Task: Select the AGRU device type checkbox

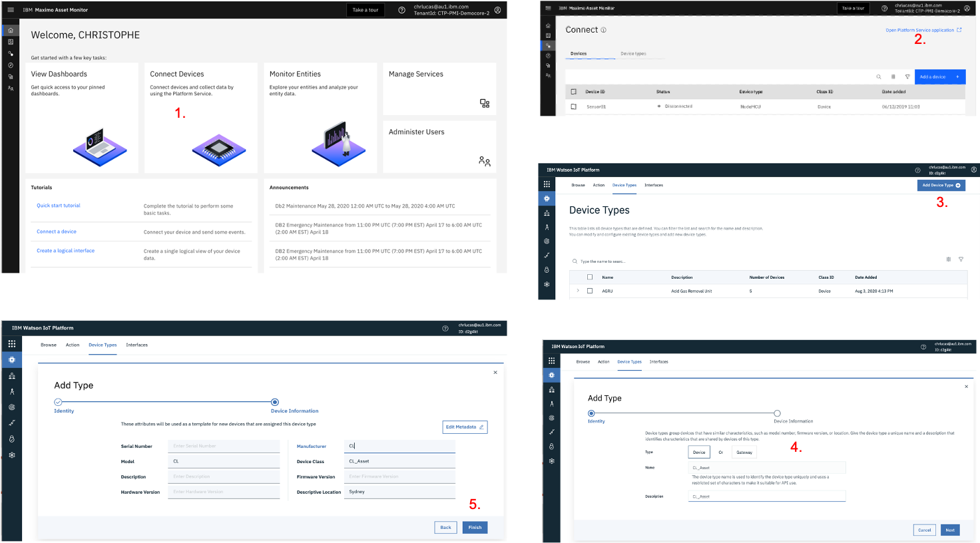Action: click(x=591, y=290)
